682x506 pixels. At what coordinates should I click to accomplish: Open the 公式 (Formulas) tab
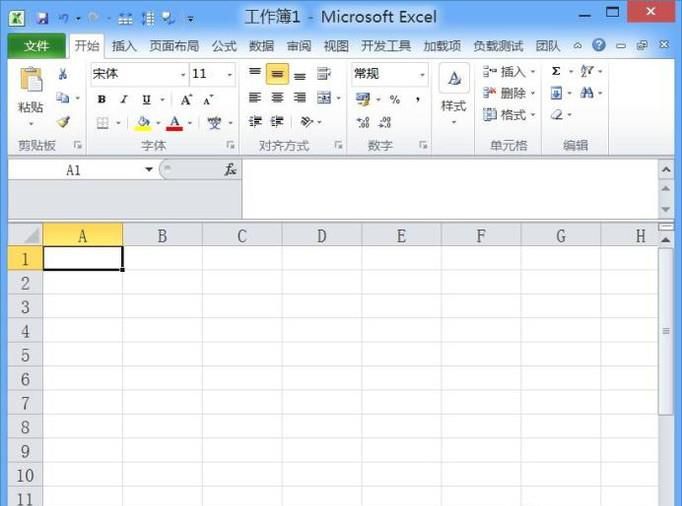tap(224, 46)
